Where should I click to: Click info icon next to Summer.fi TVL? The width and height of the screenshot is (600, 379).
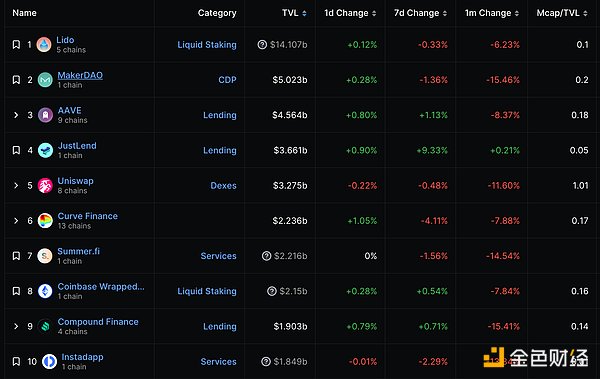pos(266,256)
